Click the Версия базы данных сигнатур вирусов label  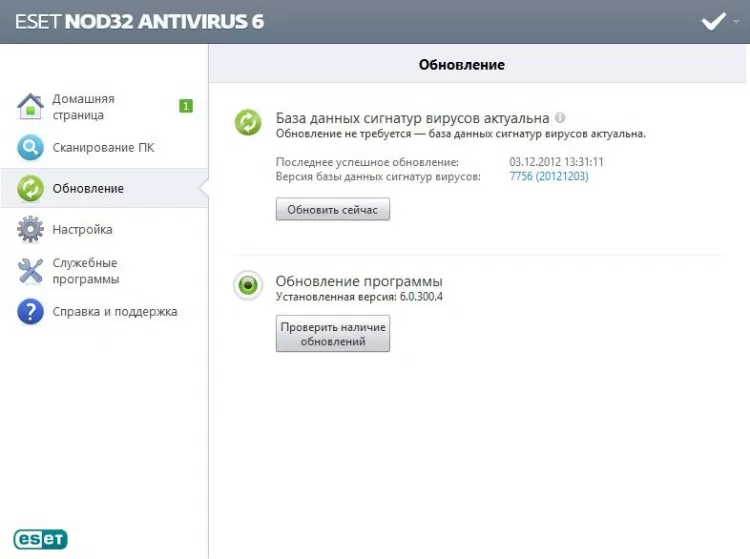tap(378, 176)
